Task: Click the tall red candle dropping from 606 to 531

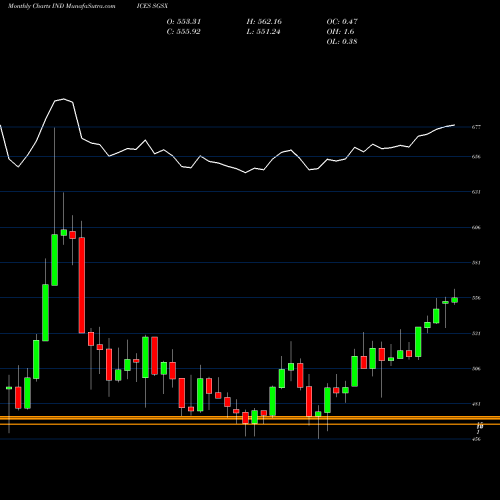Action: click(x=82, y=285)
